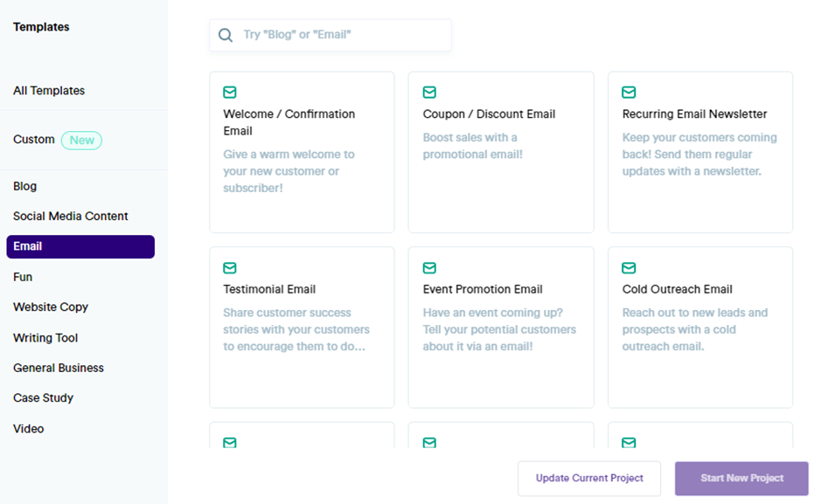Click the Welcome / Confirmation Email envelope icon
The width and height of the screenshot is (814, 504).
coord(229,92)
